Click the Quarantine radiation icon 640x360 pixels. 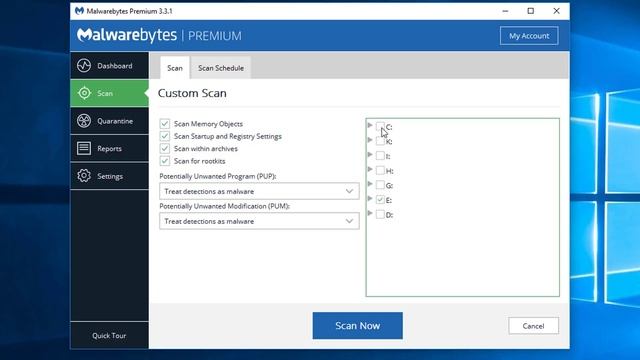coord(84,121)
